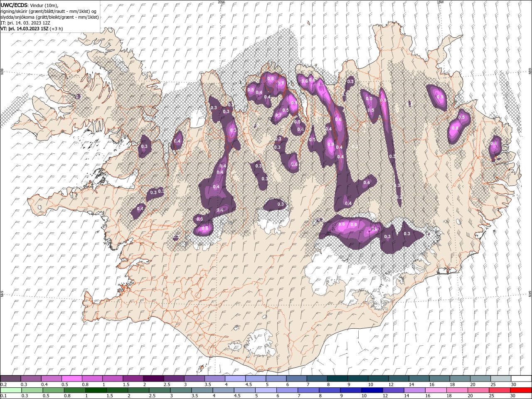Select snow legend swatch between 20 and 25
The width and height of the screenshot is (532, 399).
[480, 379]
